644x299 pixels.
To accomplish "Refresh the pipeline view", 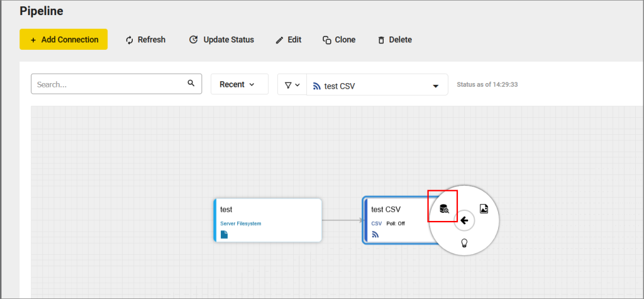I will point(145,40).
